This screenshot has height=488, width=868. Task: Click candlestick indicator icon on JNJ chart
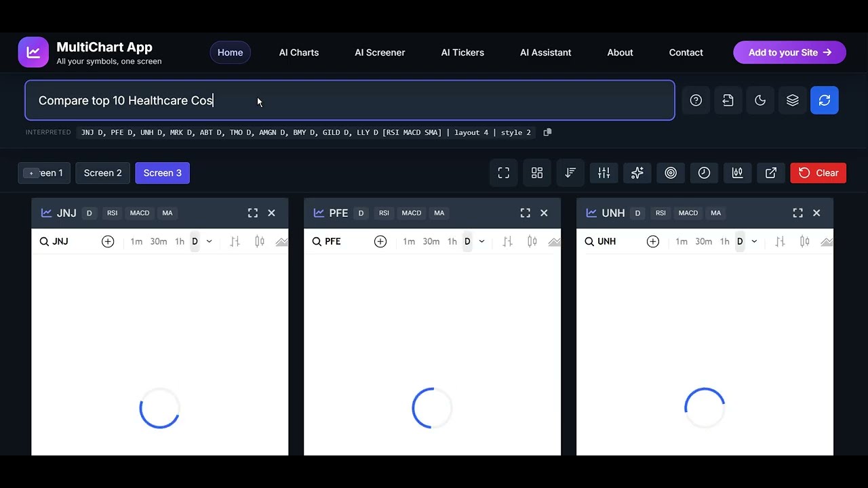point(260,241)
